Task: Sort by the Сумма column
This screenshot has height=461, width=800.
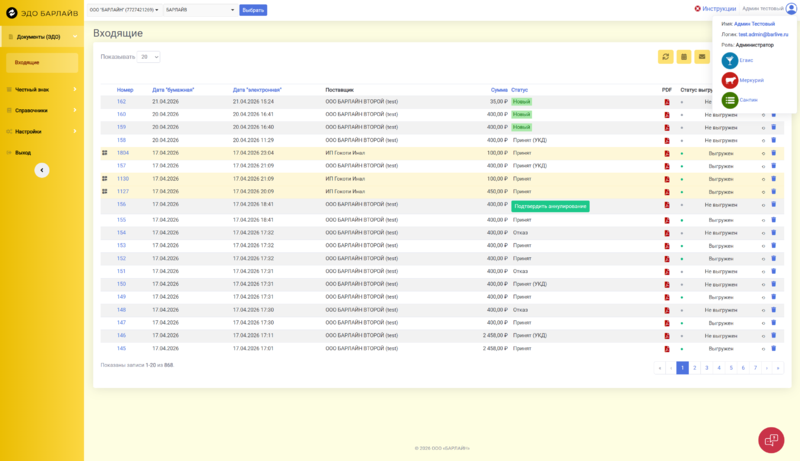Action: pos(499,90)
